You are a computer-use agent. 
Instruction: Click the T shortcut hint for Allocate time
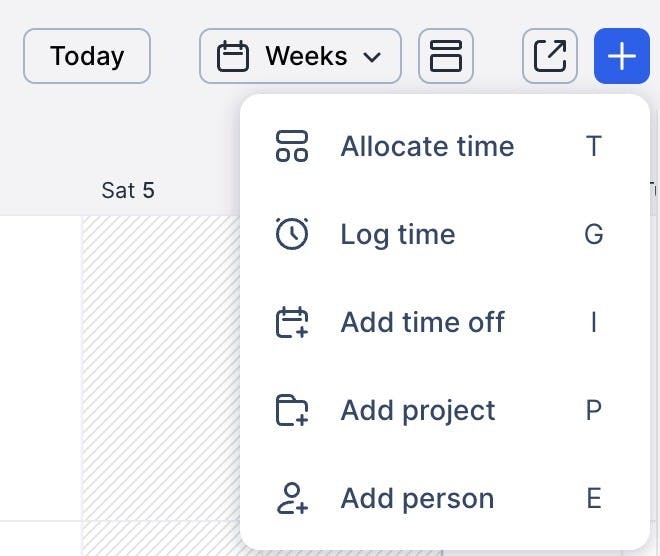593,146
